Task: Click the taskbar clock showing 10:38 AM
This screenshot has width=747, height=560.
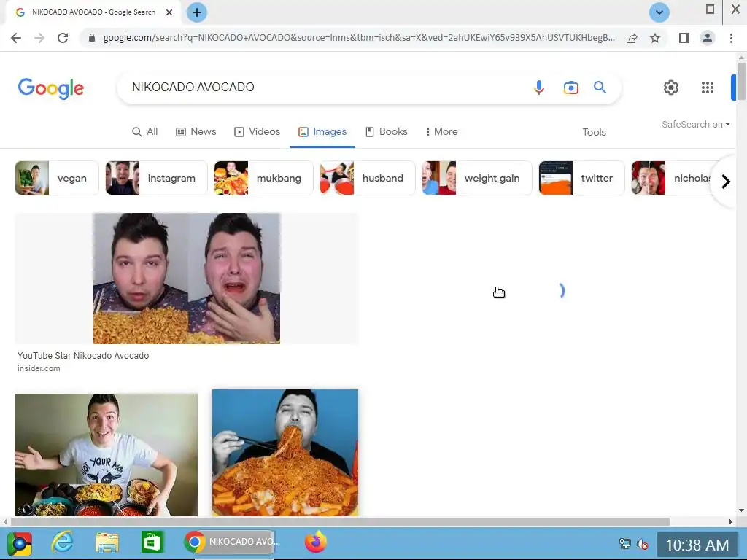Action: point(697,545)
